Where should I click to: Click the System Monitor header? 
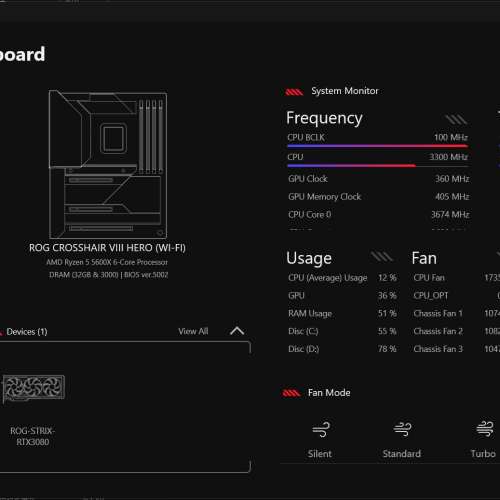pos(345,91)
